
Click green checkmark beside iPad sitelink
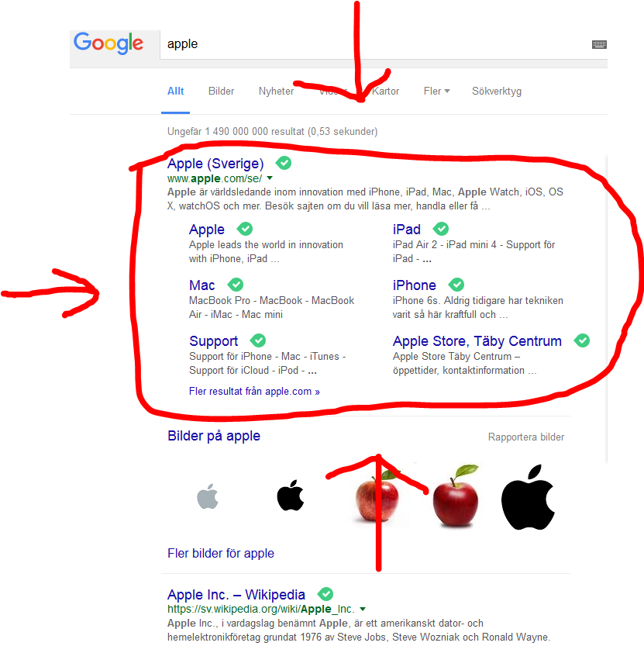pyautogui.click(x=441, y=229)
